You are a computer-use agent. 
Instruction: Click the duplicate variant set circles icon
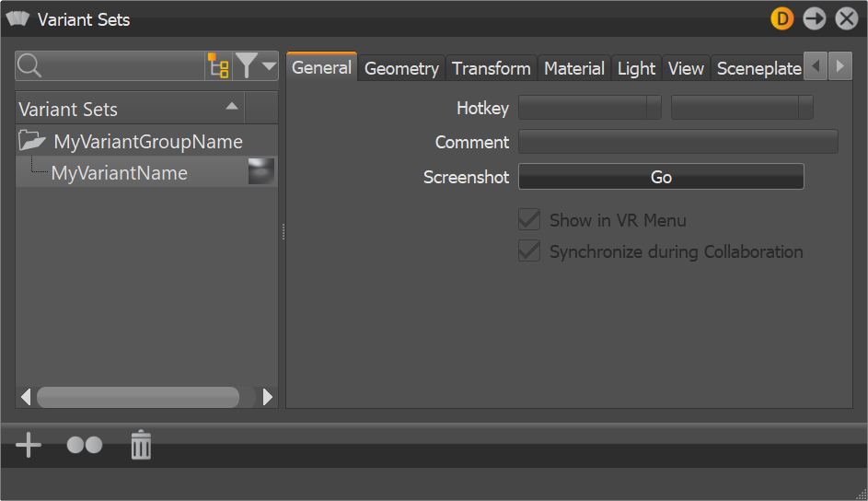tap(85, 445)
